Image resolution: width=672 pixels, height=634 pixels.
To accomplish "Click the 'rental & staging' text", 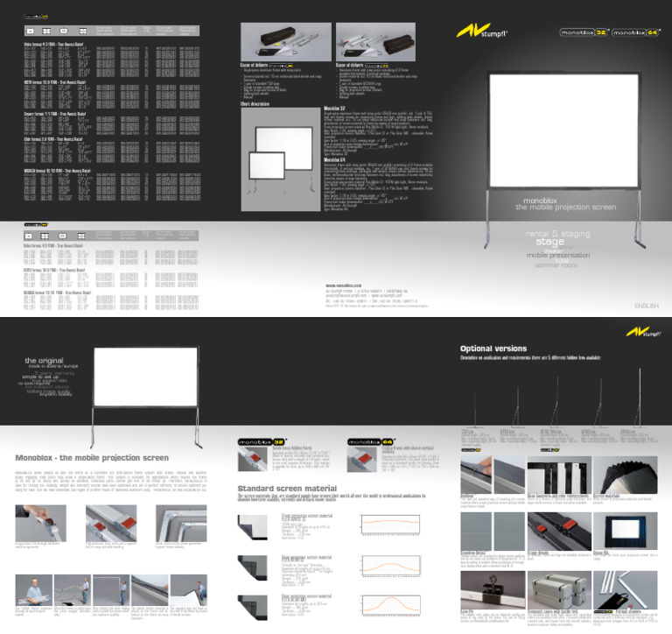I will 558,234.
